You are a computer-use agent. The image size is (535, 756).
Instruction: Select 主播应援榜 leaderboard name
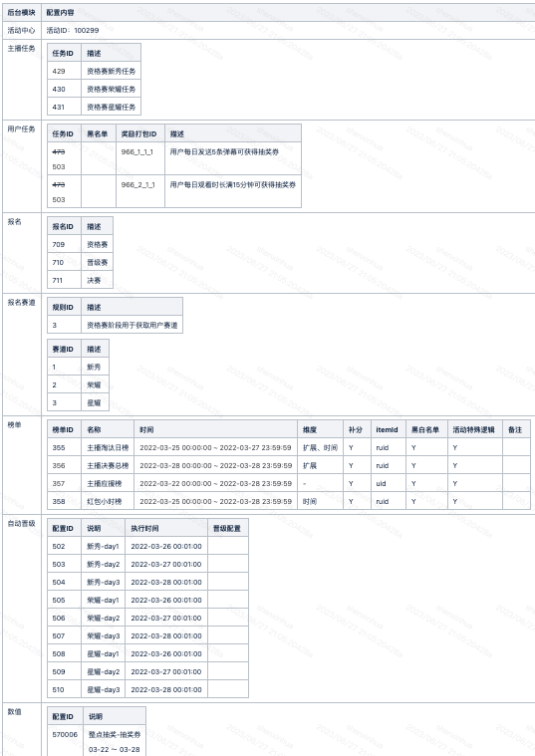(105, 483)
